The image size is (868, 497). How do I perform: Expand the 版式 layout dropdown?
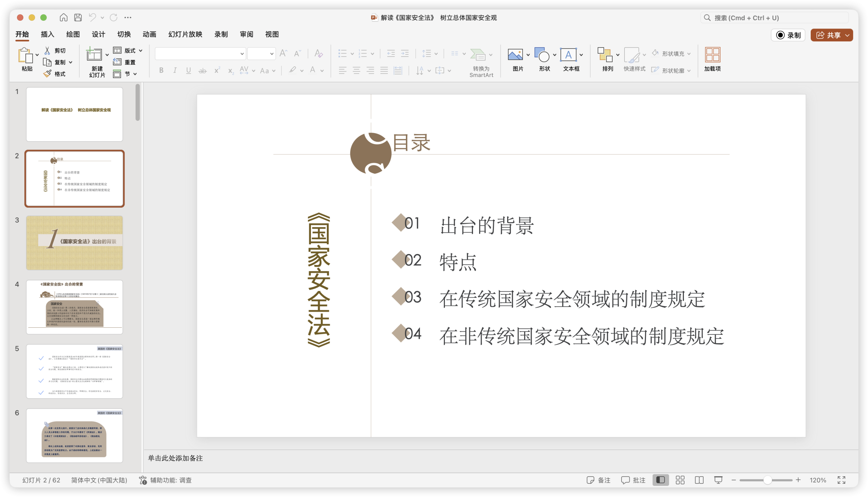(140, 51)
